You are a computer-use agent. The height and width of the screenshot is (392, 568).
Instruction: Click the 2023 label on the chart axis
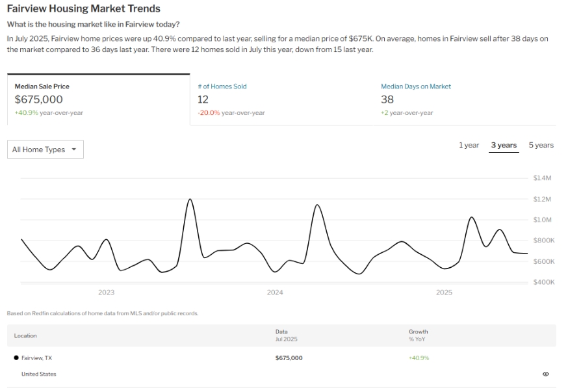pyautogui.click(x=106, y=293)
